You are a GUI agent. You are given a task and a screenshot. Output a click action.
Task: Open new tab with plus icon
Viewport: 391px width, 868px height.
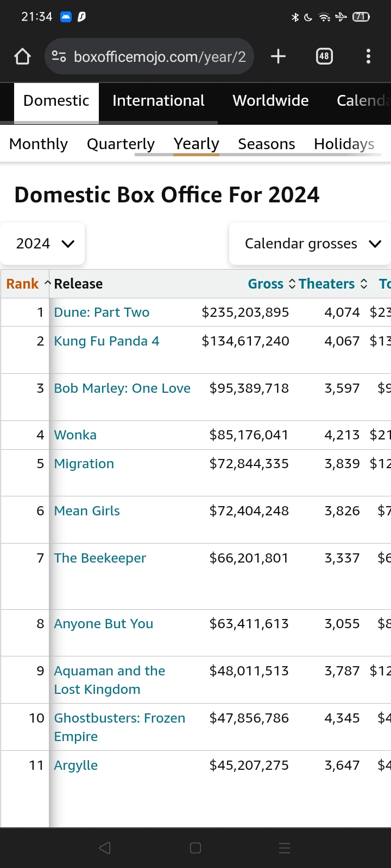[278, 56]
